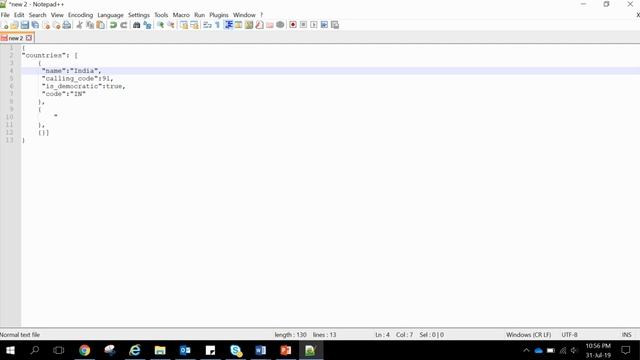The image size is (640, 360).
Task: Redo the last undone edit
Action: [x=124, y=25]
